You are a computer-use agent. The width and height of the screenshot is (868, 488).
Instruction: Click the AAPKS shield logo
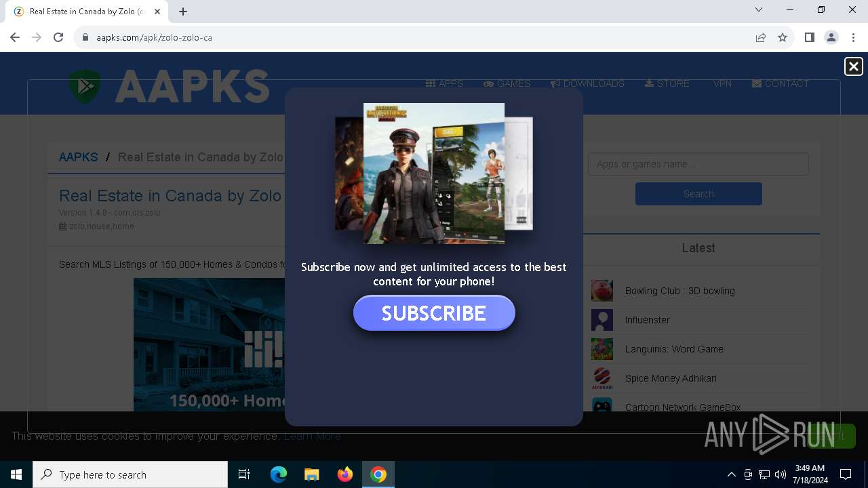(x=85, y=87)
